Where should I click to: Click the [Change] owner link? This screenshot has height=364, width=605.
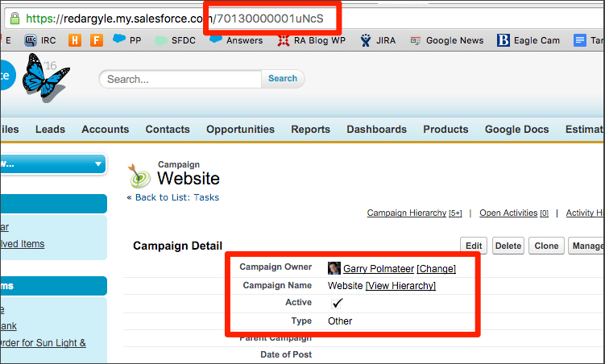pos(437,269)
